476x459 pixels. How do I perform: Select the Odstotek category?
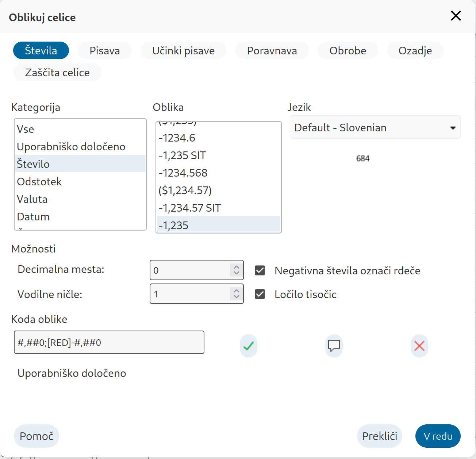80,181
